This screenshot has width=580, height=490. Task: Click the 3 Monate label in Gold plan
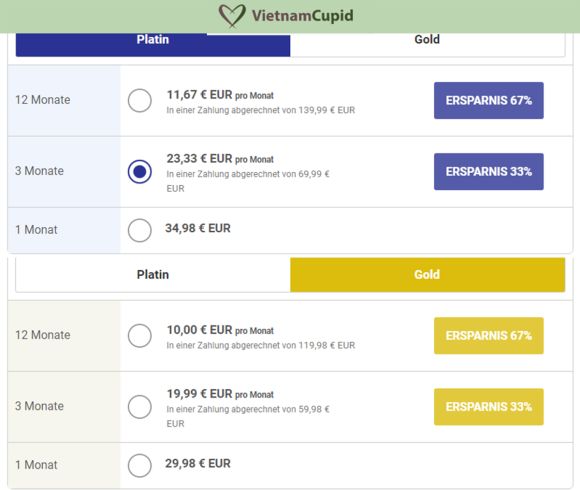(39, 406)
